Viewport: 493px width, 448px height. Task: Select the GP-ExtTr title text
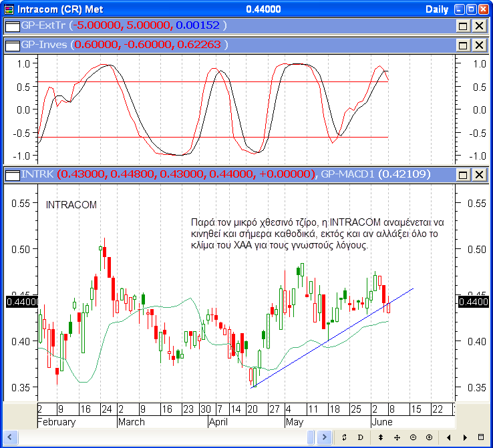point(43,25)
